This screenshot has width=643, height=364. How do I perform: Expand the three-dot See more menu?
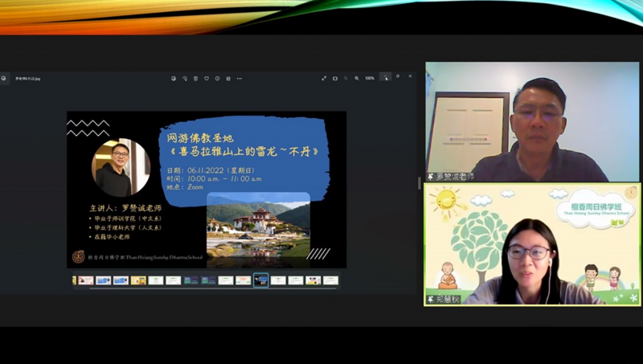pos(239,78)
